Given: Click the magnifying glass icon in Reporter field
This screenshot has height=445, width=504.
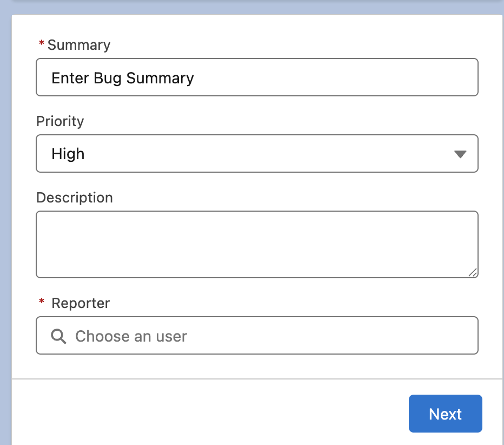Looking at the screenshot, I should point(58,336).
